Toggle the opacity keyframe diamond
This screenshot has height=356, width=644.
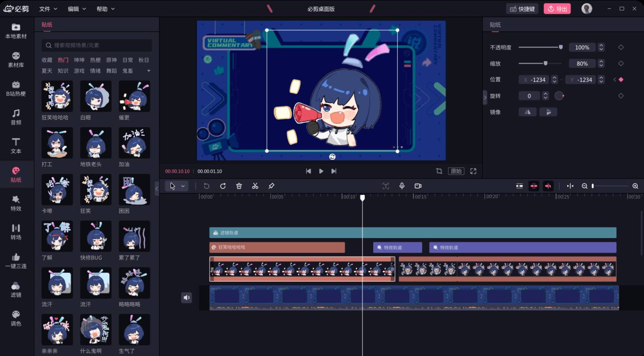tap(621, 47)
